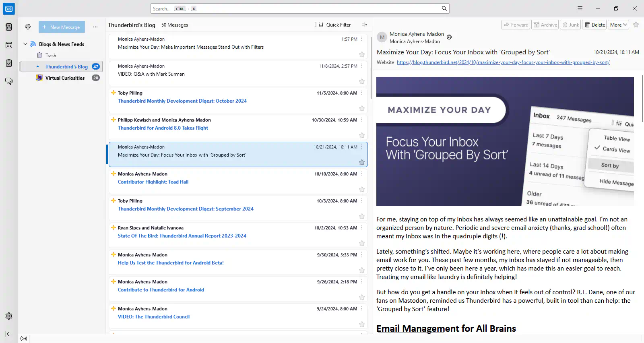The image size is (644, 343).
Task: Toggle star on selected Grouped by Sort message
Action: click(x=362, y=162)
